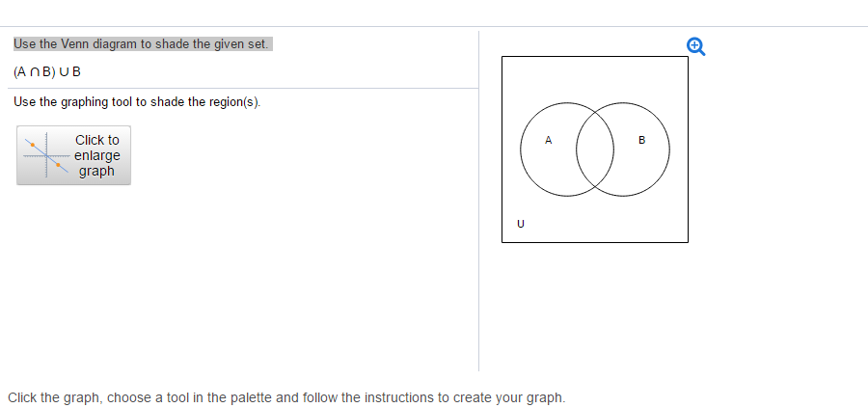Select the B-only region of circle B
The height and width of the screenshot is (408, 868).
click(641, 159)
